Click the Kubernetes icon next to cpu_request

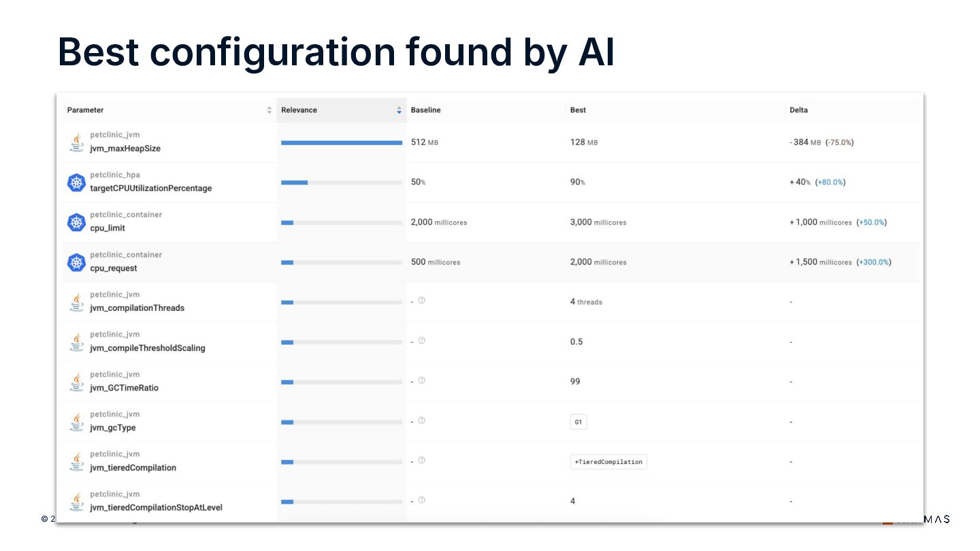pyautogui.click(x=76, y=262)
